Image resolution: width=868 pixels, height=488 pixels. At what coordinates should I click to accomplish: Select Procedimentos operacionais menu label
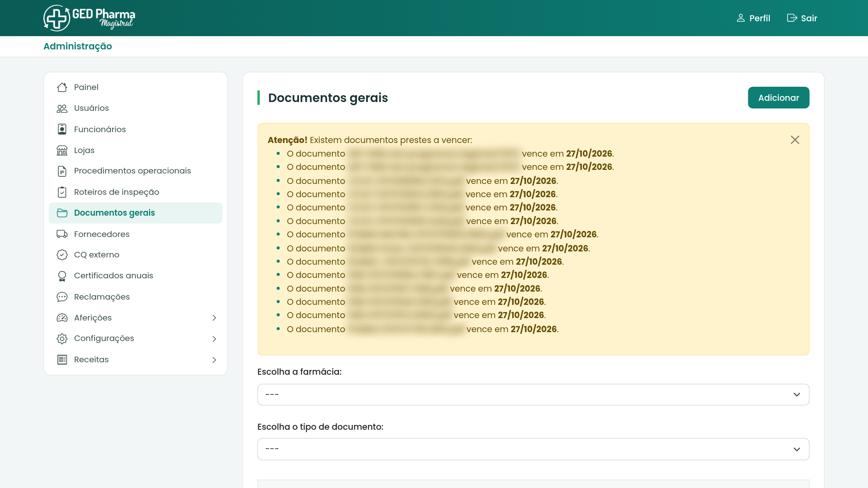click(132, 171)
